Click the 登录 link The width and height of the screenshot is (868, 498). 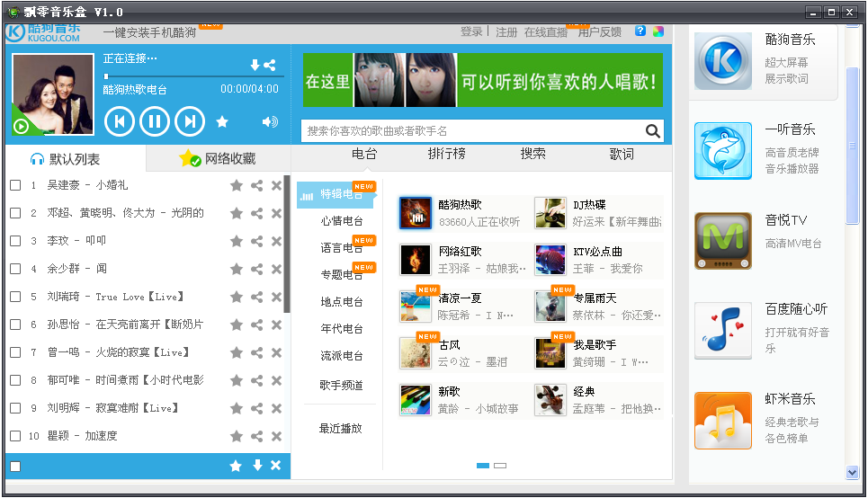click(x=471, y=32)
